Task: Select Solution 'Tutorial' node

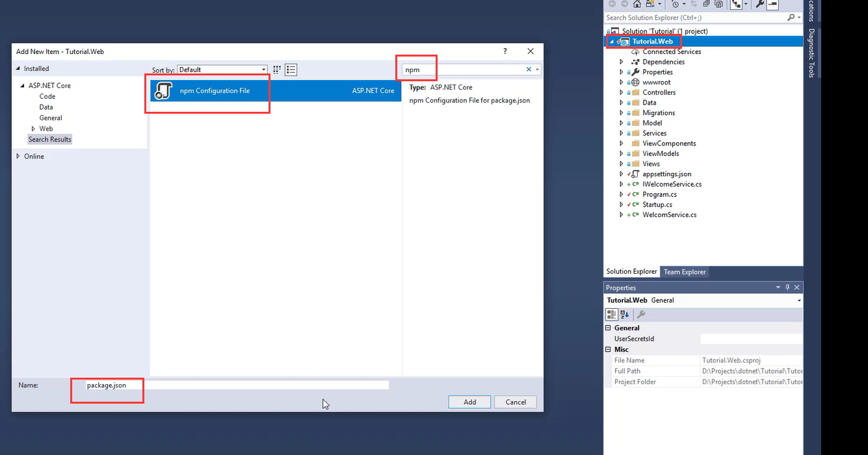Action: pos(664,31)
